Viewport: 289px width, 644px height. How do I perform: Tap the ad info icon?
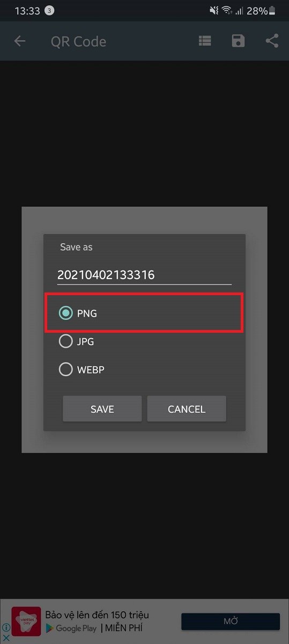pos(6,627)
